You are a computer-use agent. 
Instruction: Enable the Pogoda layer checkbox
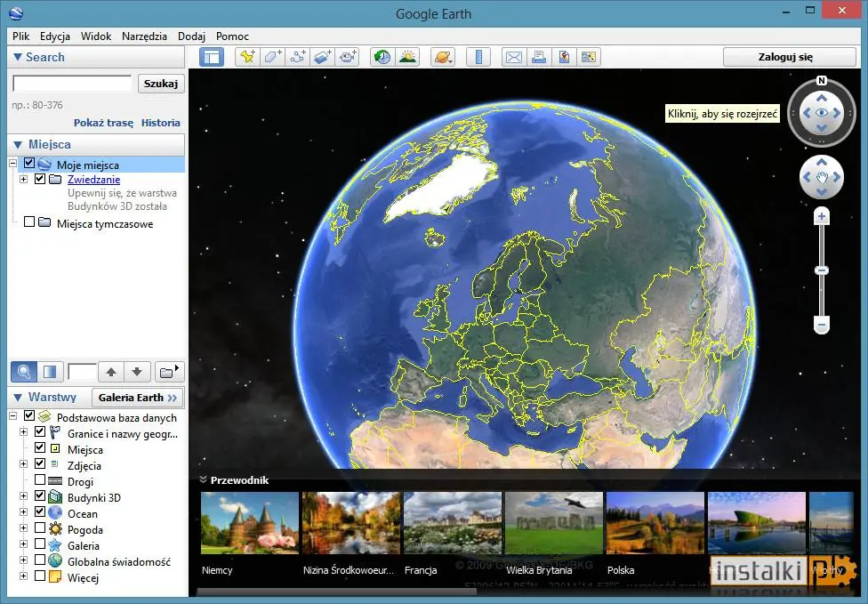40,527
